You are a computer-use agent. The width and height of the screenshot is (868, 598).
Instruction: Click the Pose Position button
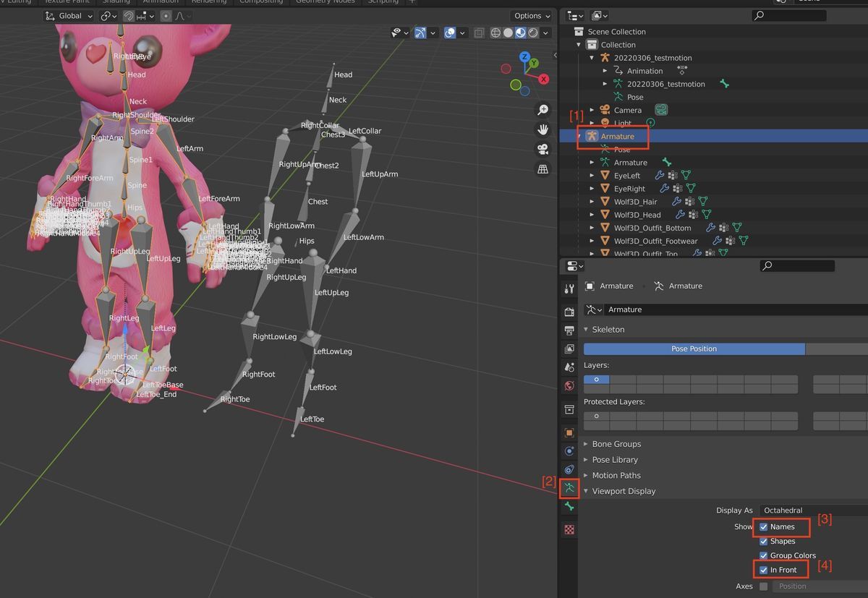coord(693,349)
